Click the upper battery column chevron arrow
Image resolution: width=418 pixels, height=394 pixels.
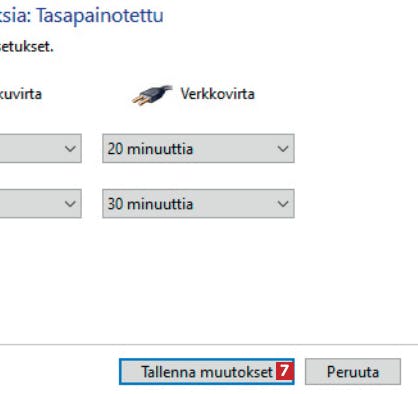70,149
